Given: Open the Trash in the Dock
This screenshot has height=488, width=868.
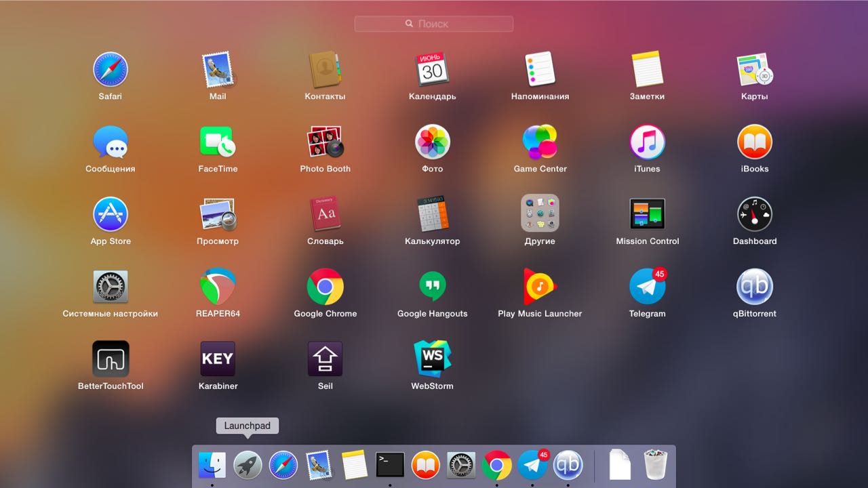Looking at the screenshot, I should click(x=655, y=464).
